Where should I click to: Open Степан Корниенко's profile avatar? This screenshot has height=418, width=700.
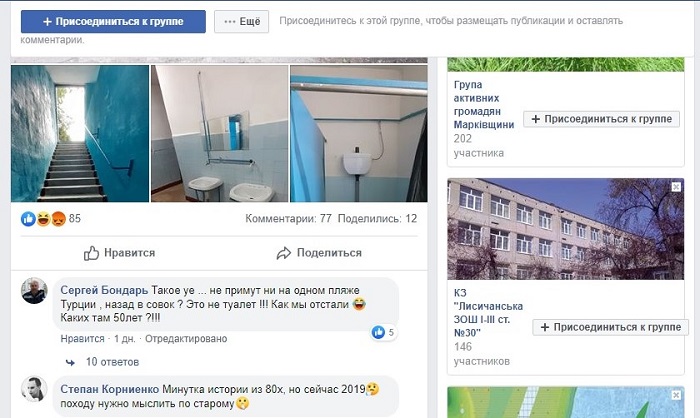coord(34,389)
